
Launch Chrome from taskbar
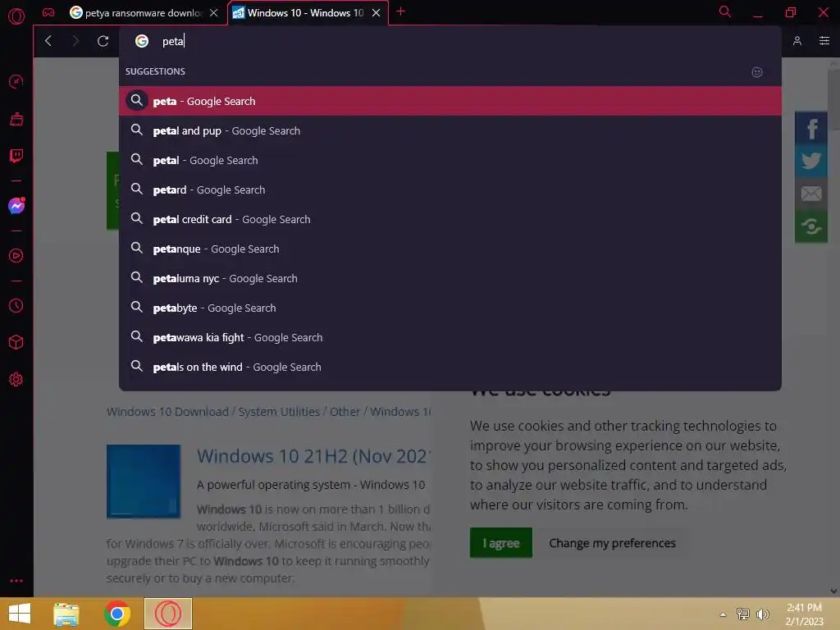117,614
